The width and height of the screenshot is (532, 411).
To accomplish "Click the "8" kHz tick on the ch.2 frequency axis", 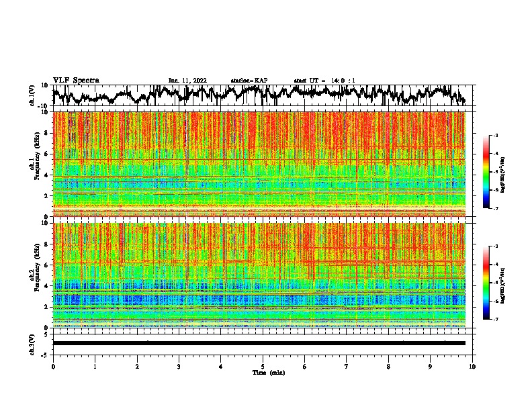I will coord(46,244).
